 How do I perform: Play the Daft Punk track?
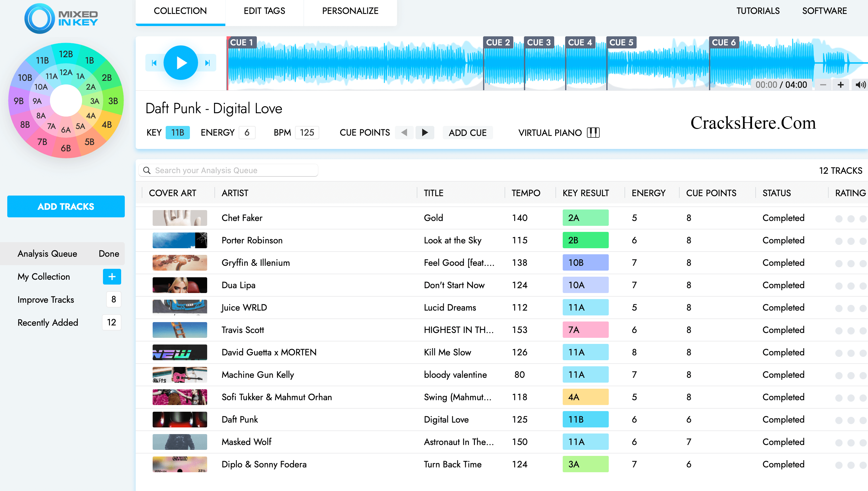pos(181,63)
